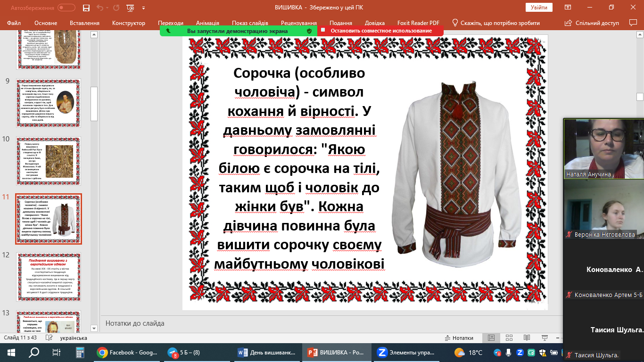Open the Файл tab
Viewport: 644px width, 362px height.
tap(14, 23)
